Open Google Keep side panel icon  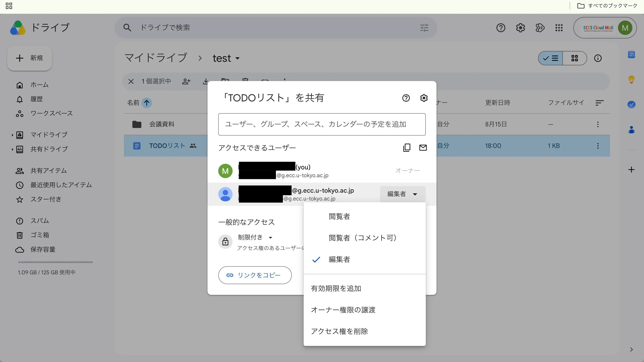[x=631, y=80]
